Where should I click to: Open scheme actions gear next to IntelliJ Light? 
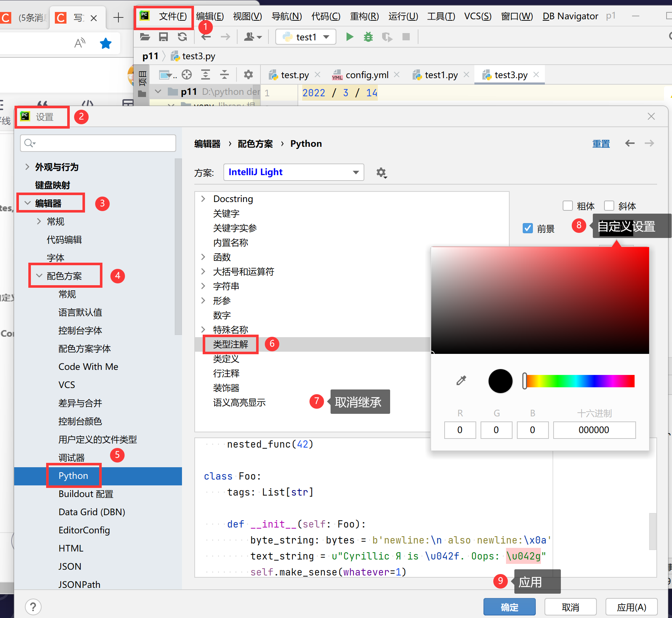click(381, 173)
